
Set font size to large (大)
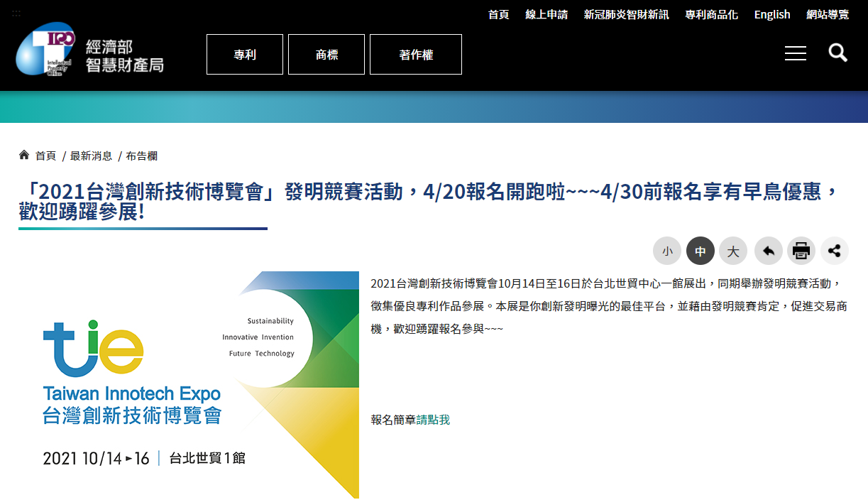[x=733, y=251]
